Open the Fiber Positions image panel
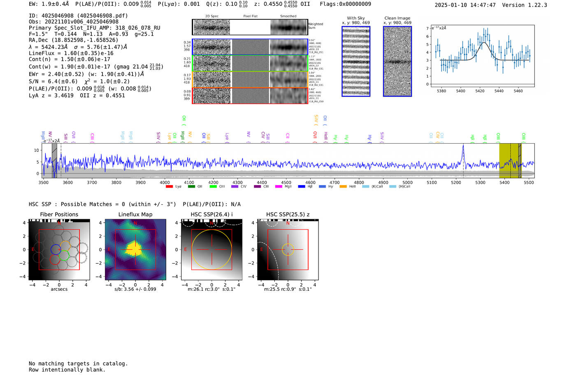This screenshot has width=576, height=392. pos(59,250)
